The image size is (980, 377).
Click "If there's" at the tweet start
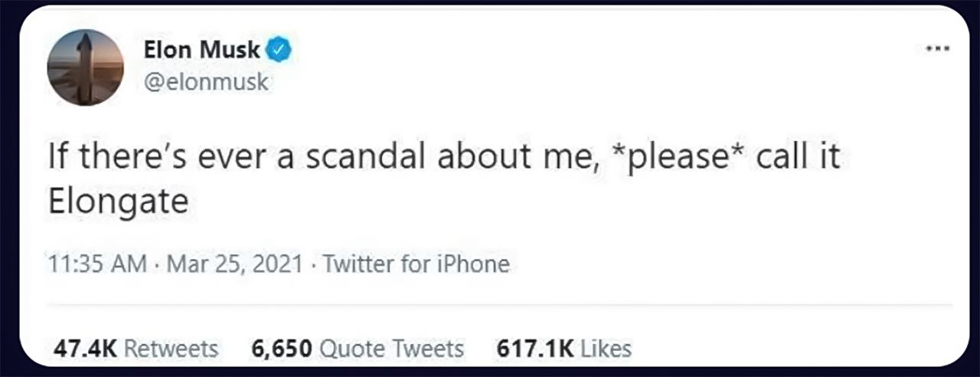coord(108,158)
